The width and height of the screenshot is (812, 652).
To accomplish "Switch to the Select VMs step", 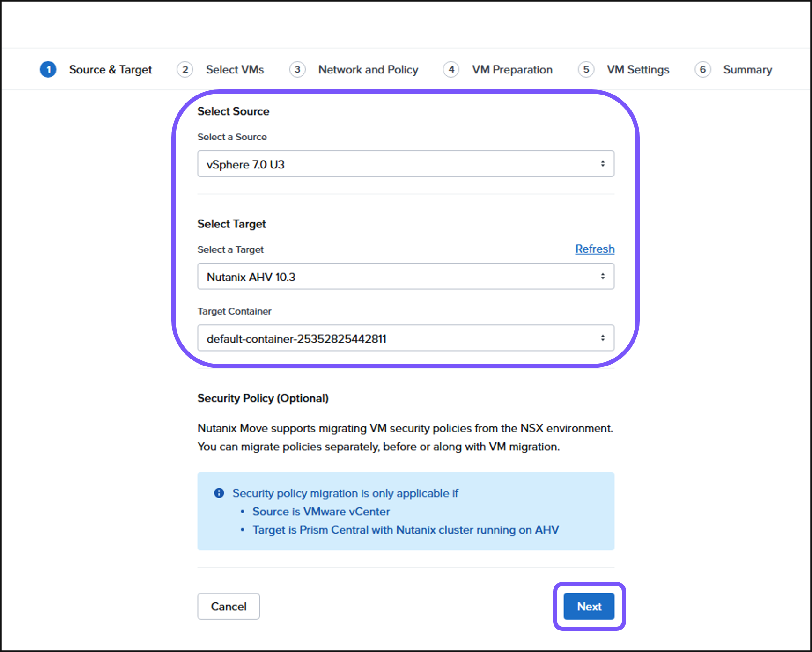I will point(235,70).
